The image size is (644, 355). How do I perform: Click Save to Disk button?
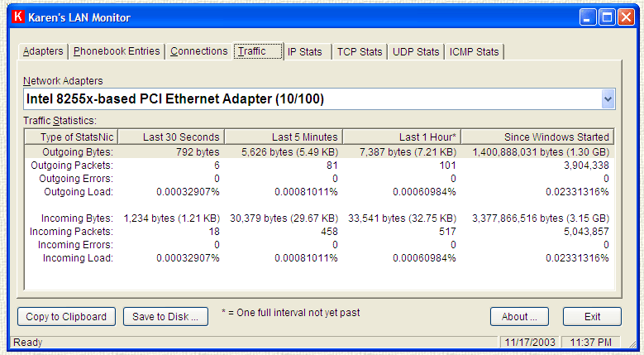click(x=165, y=316)
